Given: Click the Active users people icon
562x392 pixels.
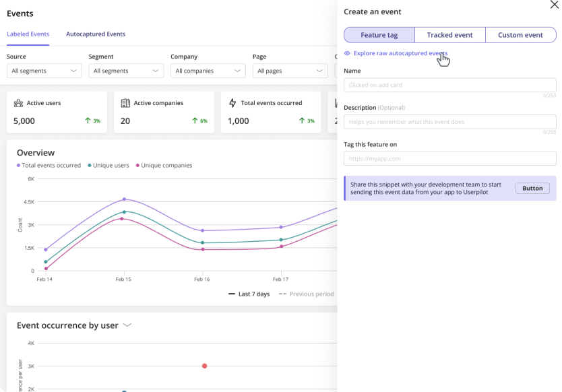Looking at the screenshot, I should (x=18, y=103).
